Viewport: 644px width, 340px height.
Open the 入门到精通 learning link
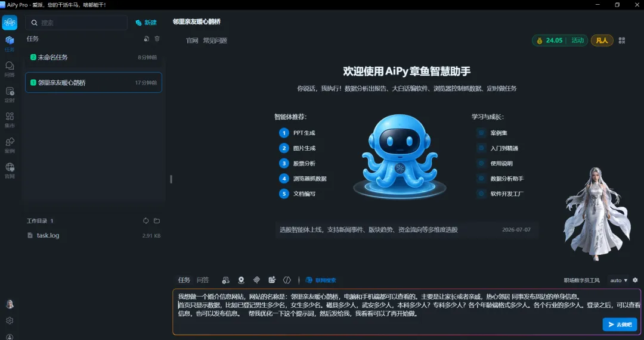498,148
